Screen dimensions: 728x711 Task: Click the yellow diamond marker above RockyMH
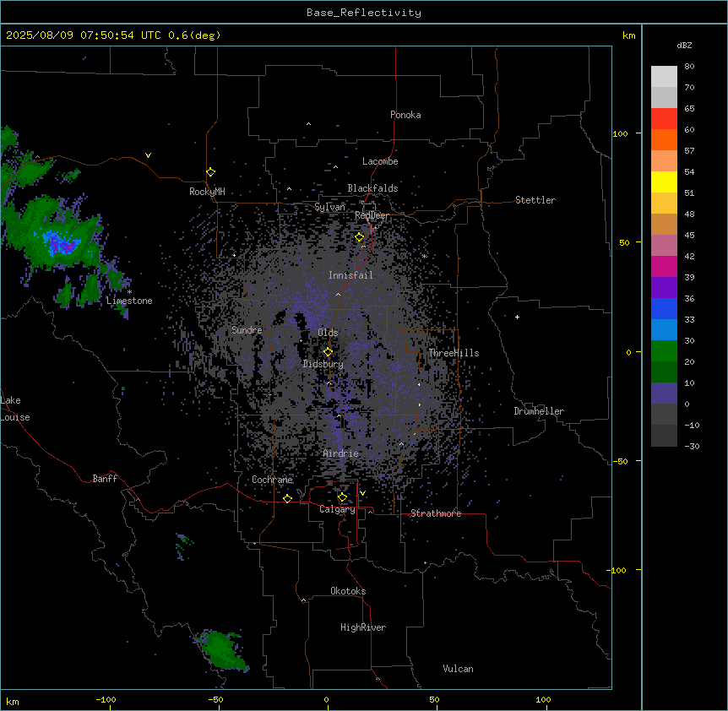210,172
